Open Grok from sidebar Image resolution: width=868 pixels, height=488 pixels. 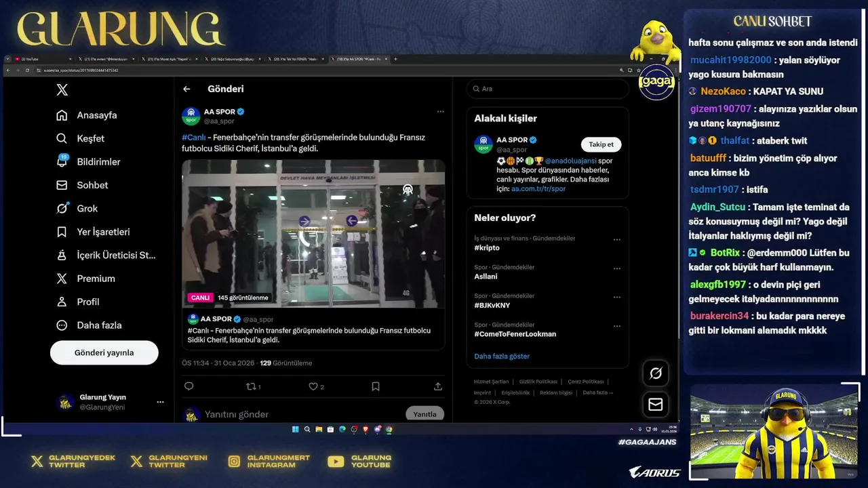[x=77, y=208]
